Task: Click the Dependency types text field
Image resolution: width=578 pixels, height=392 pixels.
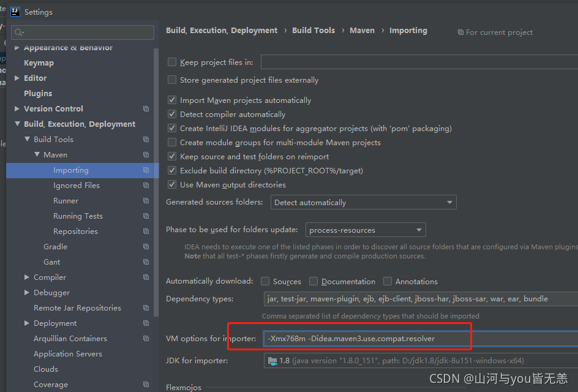Action: 421,299
